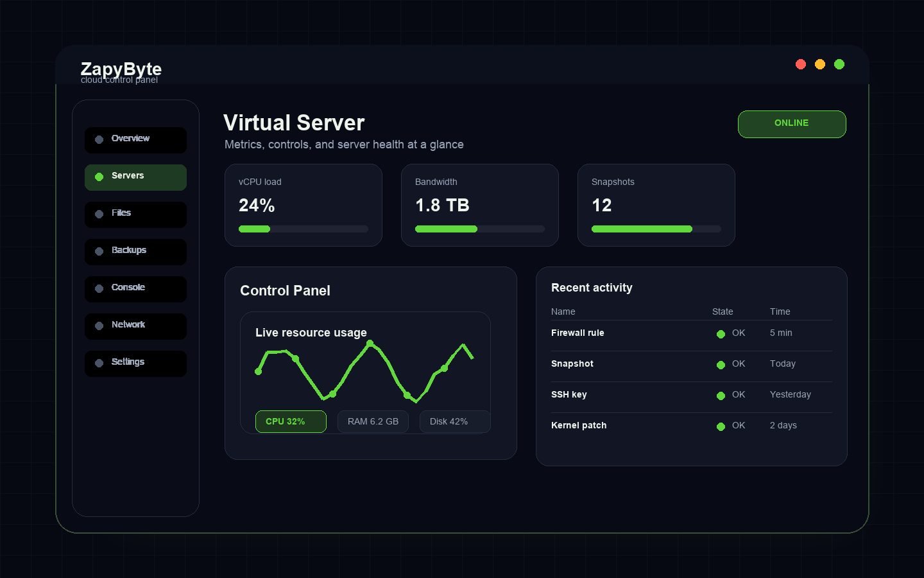Switch to the Network section

(135, 326)
